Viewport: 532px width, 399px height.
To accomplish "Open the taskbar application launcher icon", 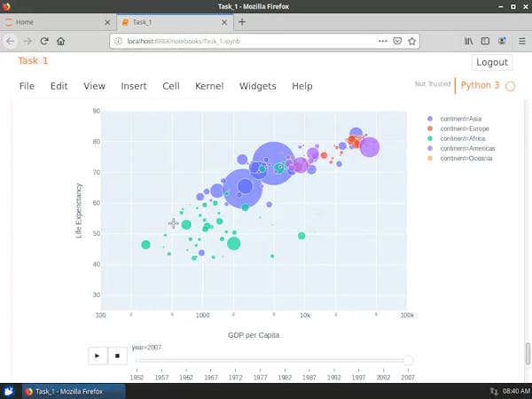I will (x=9, y=392).
